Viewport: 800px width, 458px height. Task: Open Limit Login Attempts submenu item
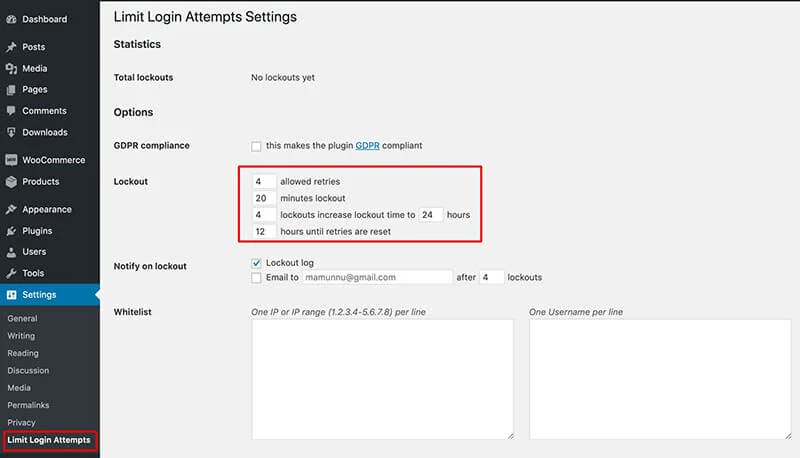click(49, 440)
